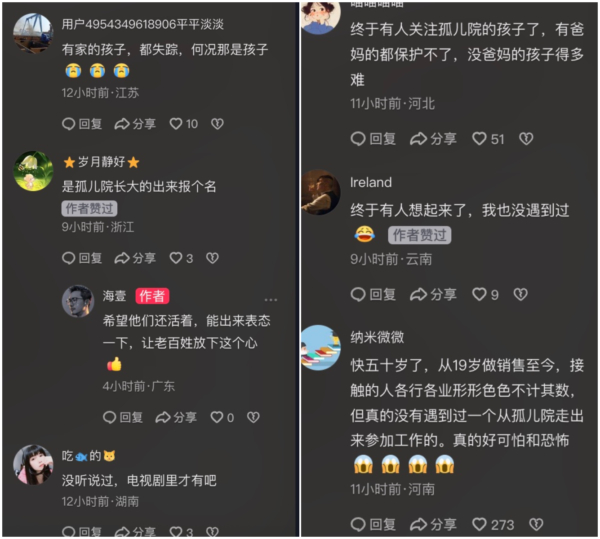The image size is (600, 539).
Task: Dislike the author 海壹's reply
Action: [253, 417]
